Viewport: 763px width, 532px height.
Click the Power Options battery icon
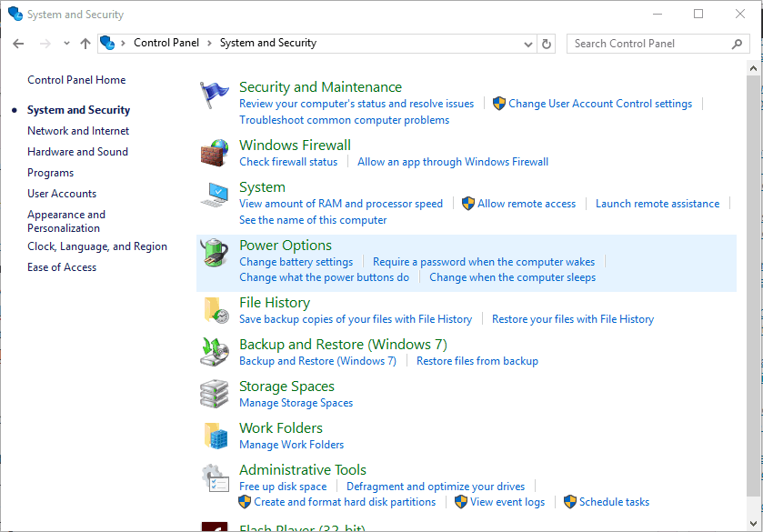pos(215,253)
